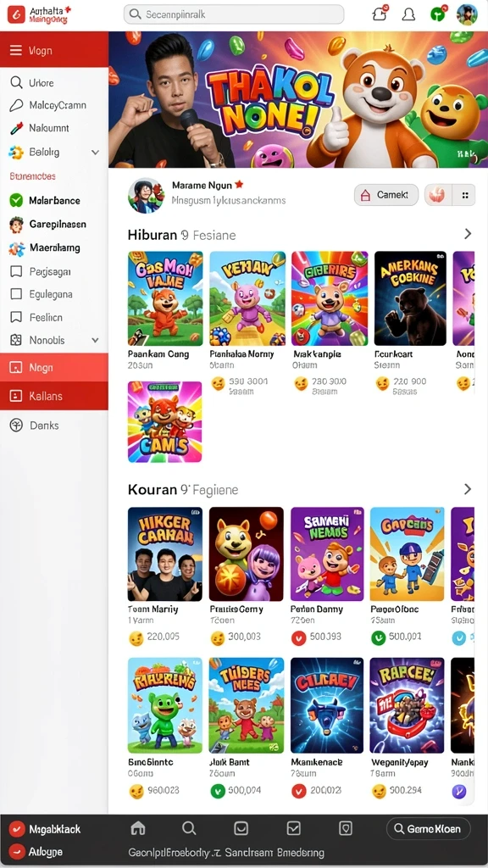Click green badge beside 500,004
This screenshot has height=868, width=488.
[218, 791]
